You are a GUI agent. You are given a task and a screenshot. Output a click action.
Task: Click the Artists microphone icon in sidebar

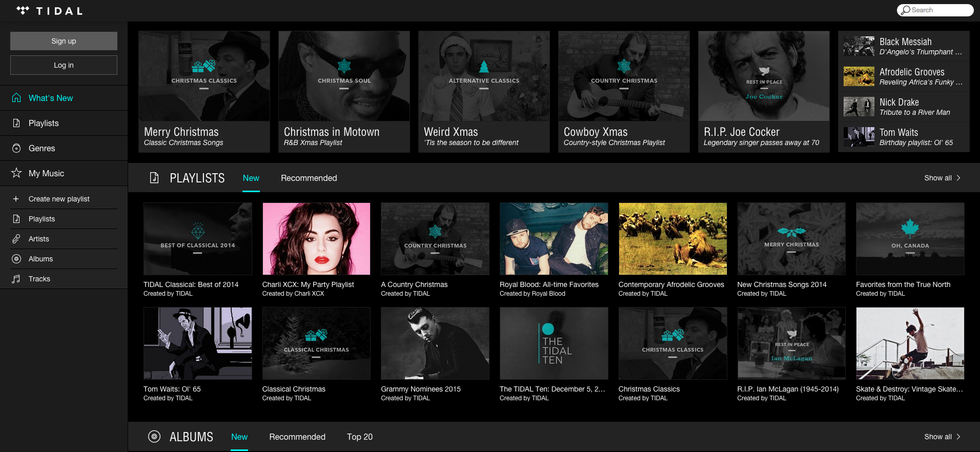[16, 239]
